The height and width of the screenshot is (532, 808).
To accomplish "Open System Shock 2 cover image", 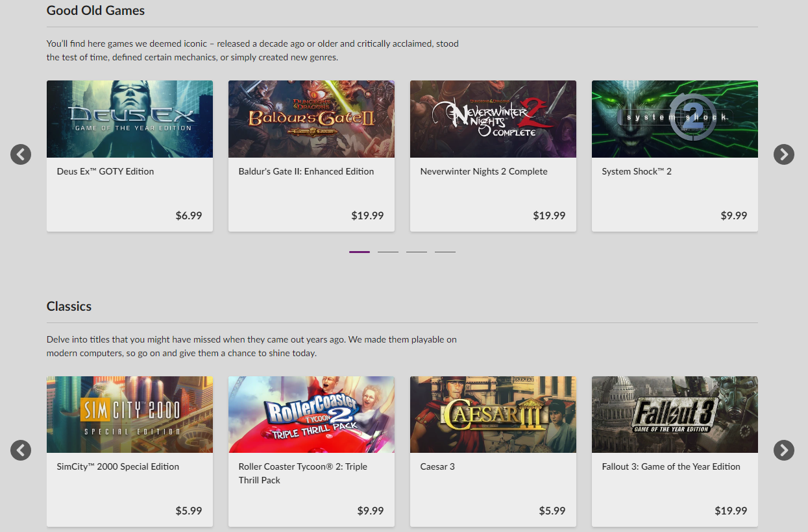I will (675, 119).
